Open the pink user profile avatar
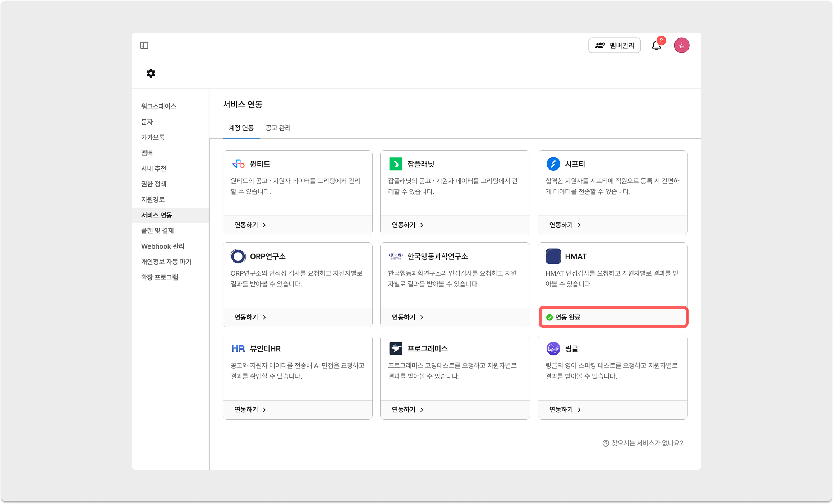Screen dimensions: 833x504 (x=681, y=46)
